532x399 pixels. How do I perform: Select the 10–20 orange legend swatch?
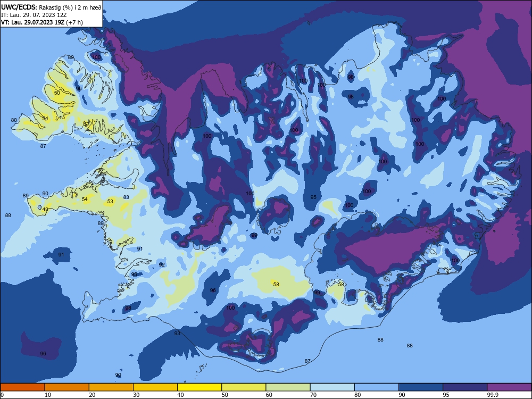point(67,387)
